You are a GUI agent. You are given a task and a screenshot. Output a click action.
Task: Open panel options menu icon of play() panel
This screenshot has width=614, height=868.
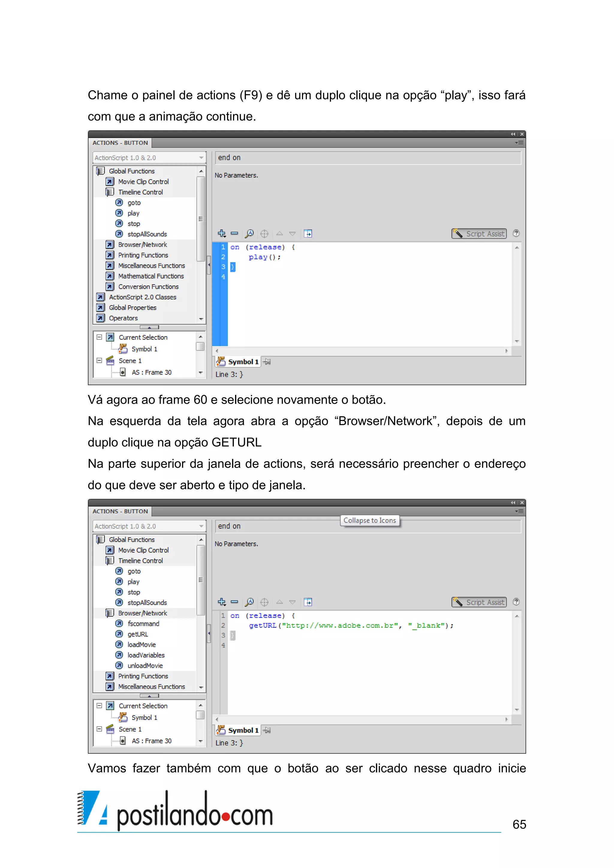pos(519,143)
